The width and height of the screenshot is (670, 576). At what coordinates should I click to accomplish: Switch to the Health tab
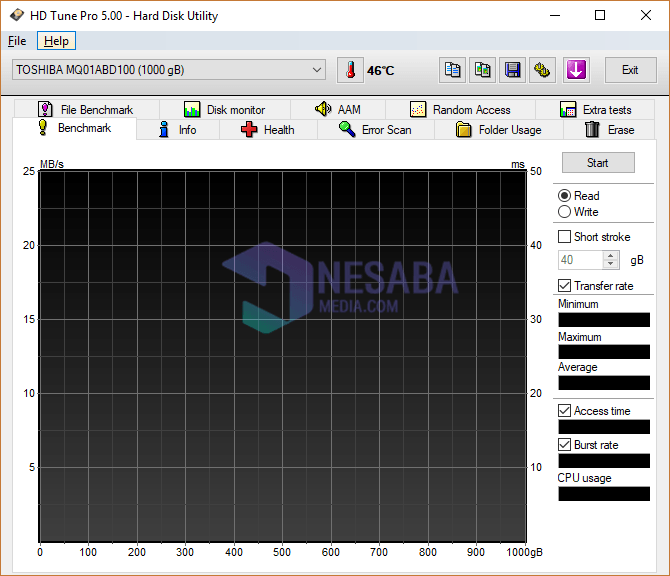(x=268, y=129)
